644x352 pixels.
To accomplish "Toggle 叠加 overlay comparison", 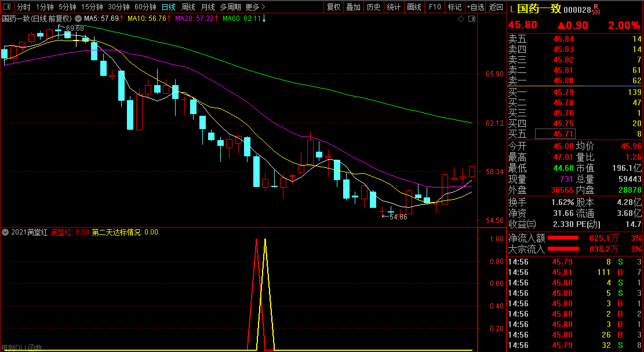I will coord(353,7).
